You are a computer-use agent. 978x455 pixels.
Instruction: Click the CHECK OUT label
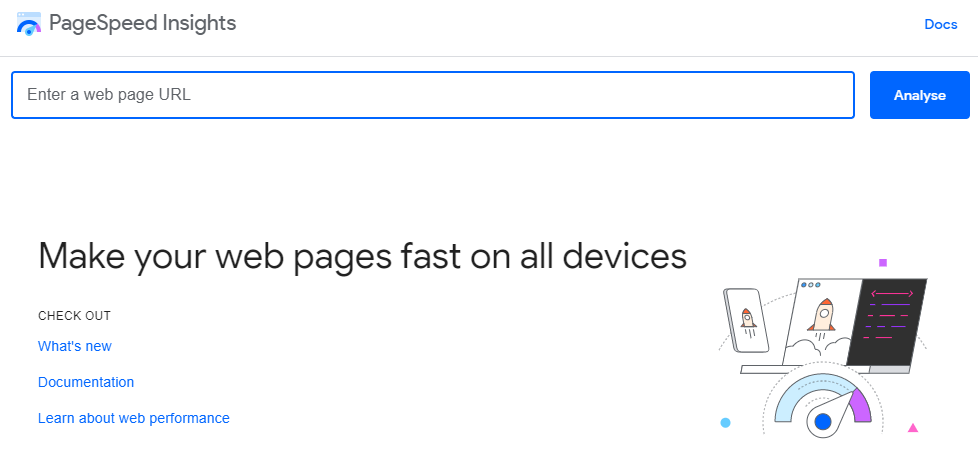[x=74, y=316]
